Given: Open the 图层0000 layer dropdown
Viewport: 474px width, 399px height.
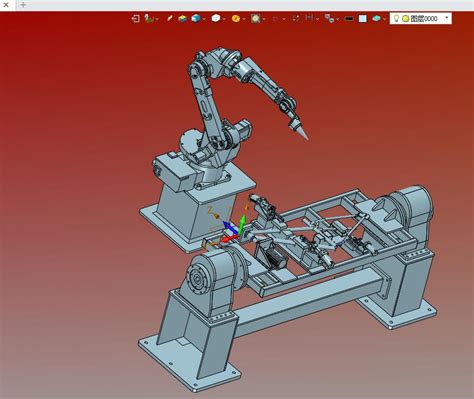Looking at the screenshot, I should [x=447, y=18].
